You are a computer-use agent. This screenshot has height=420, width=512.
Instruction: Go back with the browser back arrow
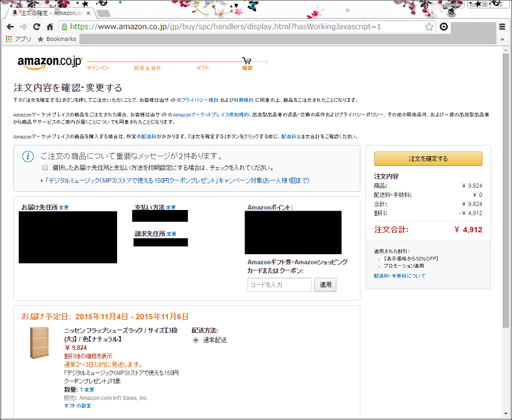coord(10,27)
